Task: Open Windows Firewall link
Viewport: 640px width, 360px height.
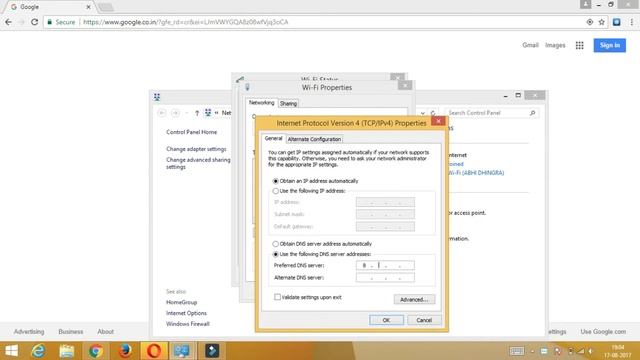Action: pyautogui.click(x=188, y=324)
